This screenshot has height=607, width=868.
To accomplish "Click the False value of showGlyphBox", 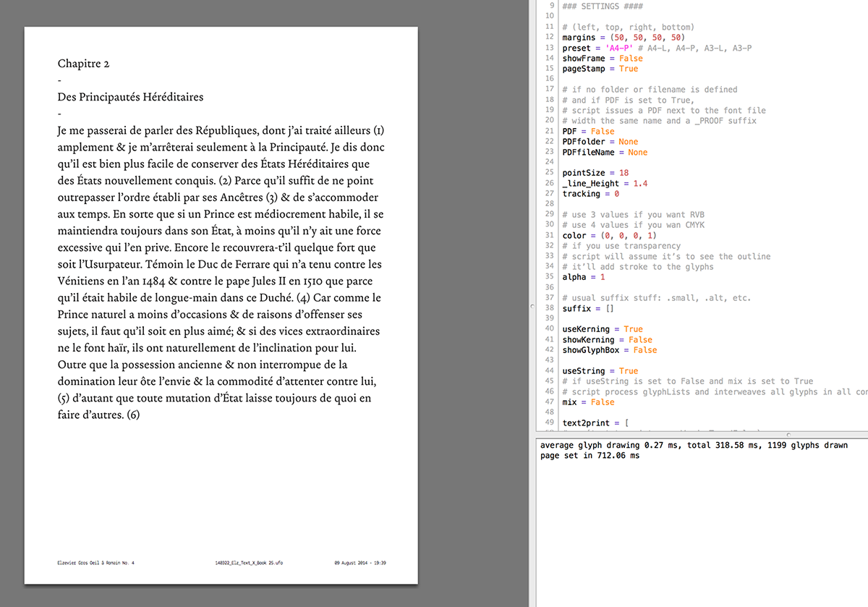I will [x=645, y=350].
